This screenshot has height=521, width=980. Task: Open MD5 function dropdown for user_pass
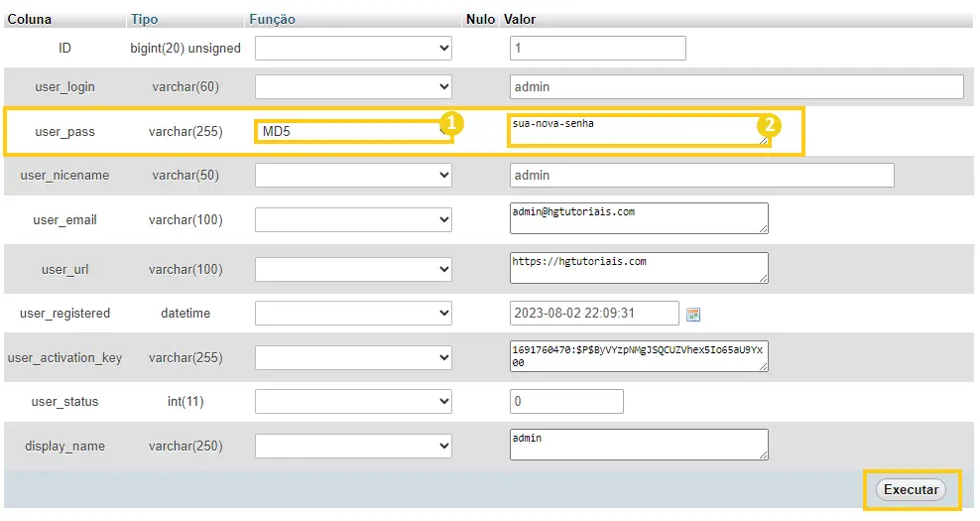click(353, 131)
